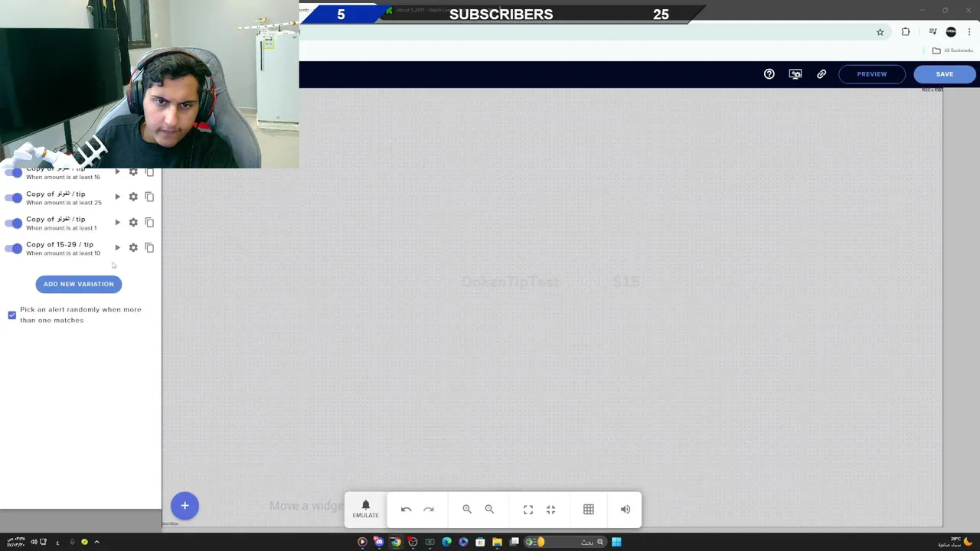Click the PREVIEW button
Viewport: 980px width, 551px height.
click(871, 74)
